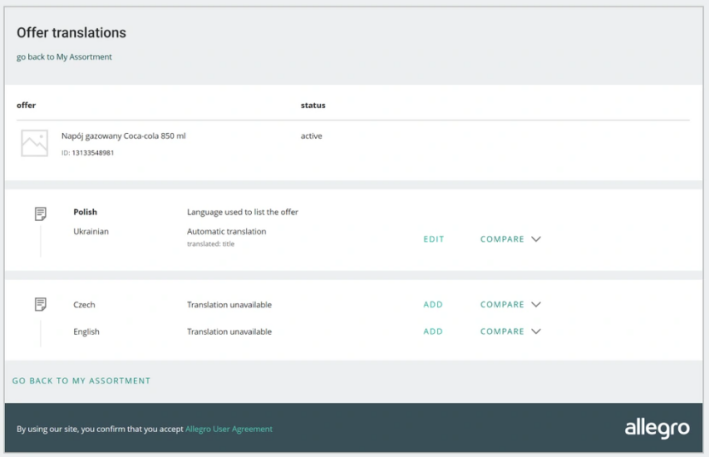
Task: Expand the Compare chevron for Czech
Action: [536, 305]
